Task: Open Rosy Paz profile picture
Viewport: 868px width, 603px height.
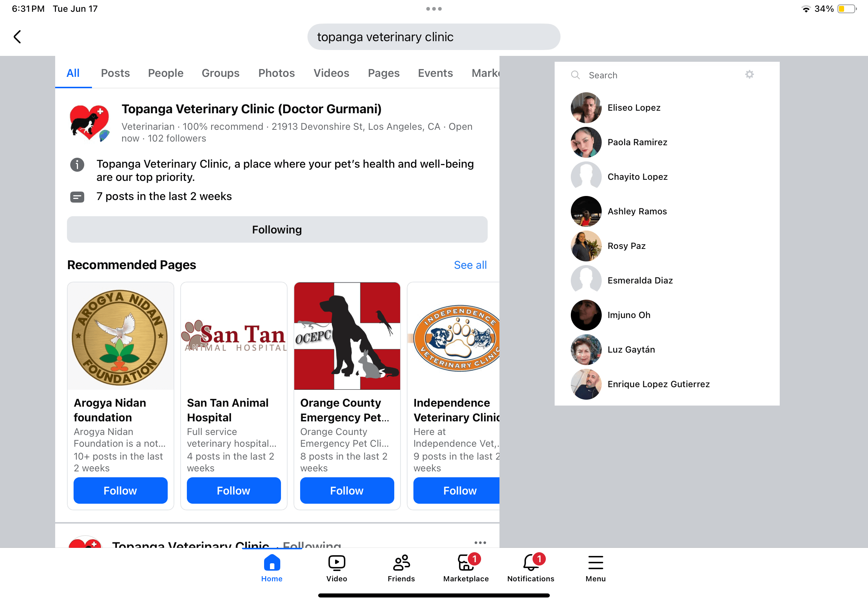Action: (x=586, y=246)
